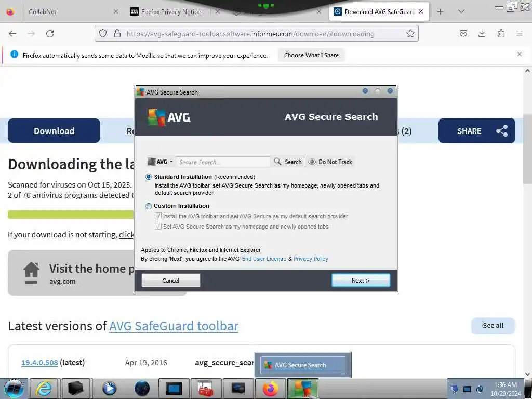This screenshot has height=399, width=532.
Task: Open a new tab with plus
Action: click(x=440, y=12)
